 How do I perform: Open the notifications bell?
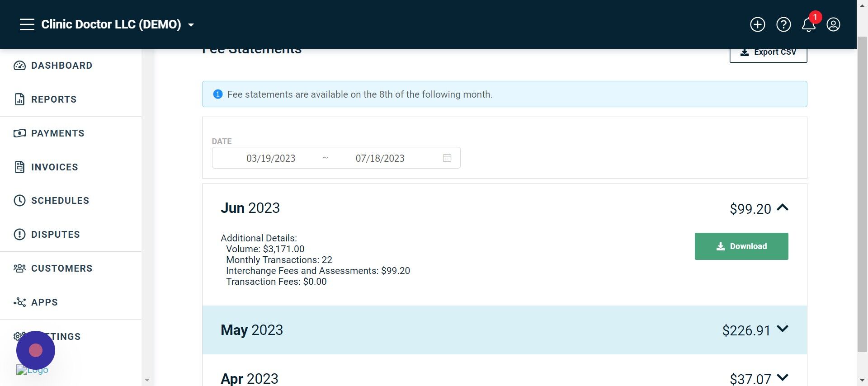tap(809, 24)
